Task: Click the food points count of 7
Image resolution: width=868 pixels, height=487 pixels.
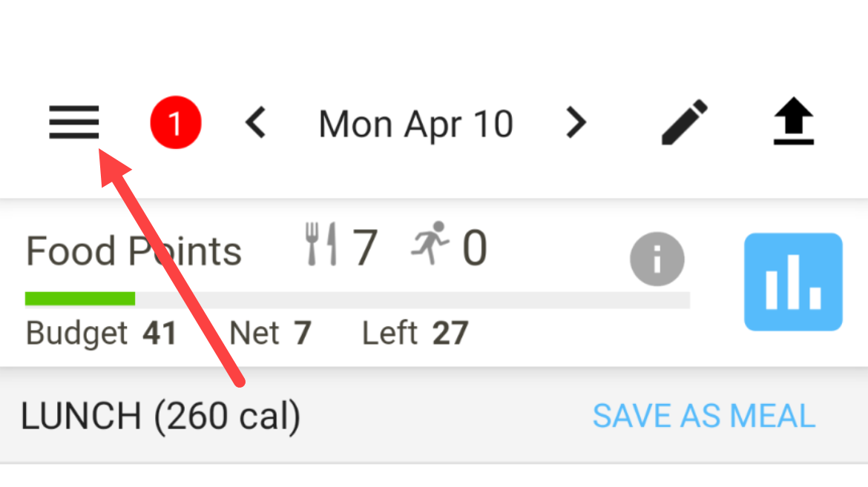Action: (364, 248)
